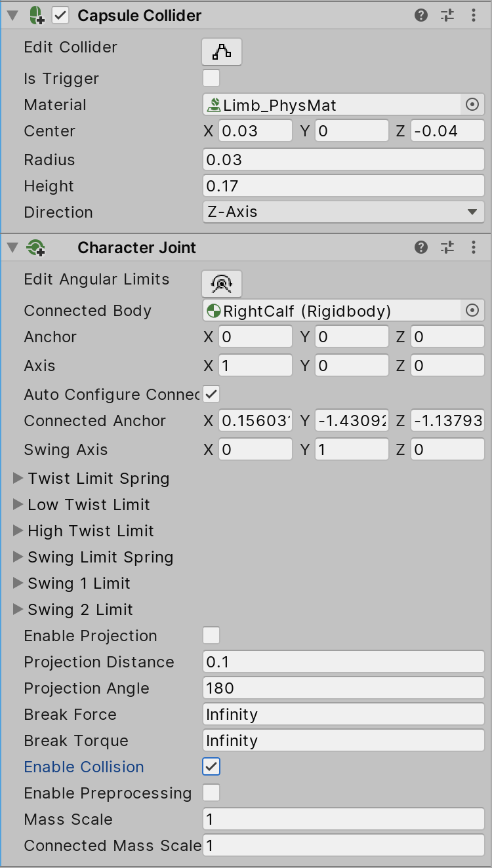
Task: Uncheck the Enable Collision checkbox
Action: tap(211, 766)
